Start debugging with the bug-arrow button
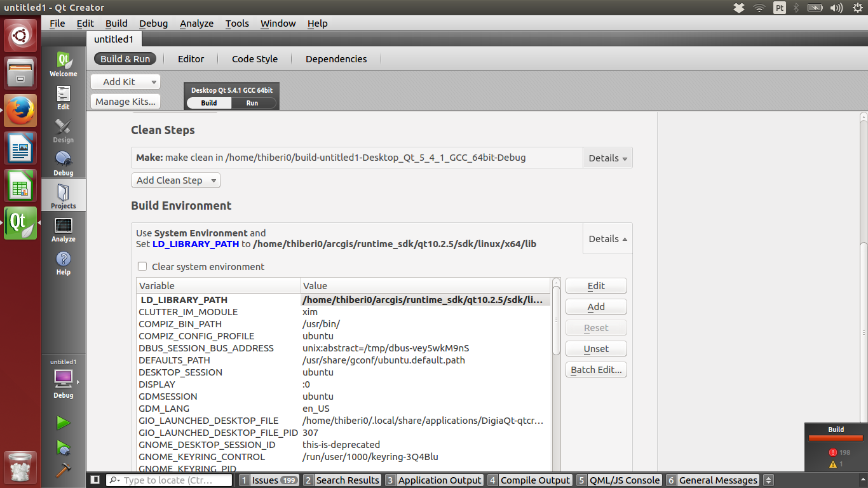 pos(64,447)
